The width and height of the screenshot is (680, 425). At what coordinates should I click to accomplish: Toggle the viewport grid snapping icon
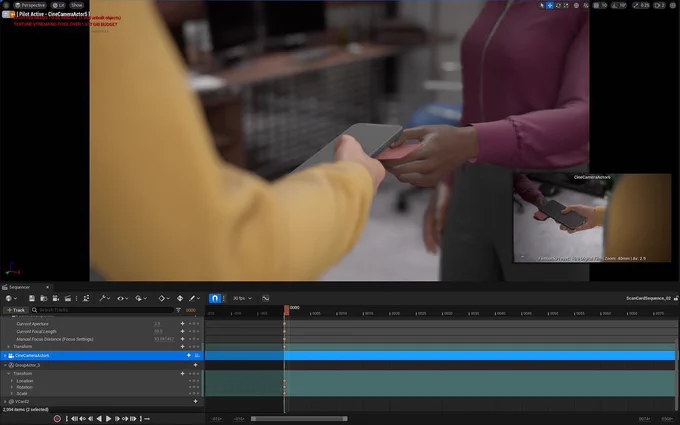click(596, 5)
